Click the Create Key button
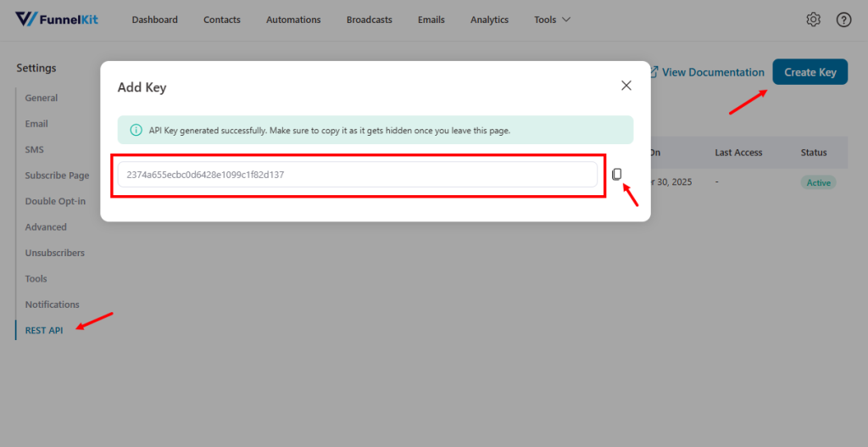The height and width of the screenshot is (447, 868). point(810,72)
